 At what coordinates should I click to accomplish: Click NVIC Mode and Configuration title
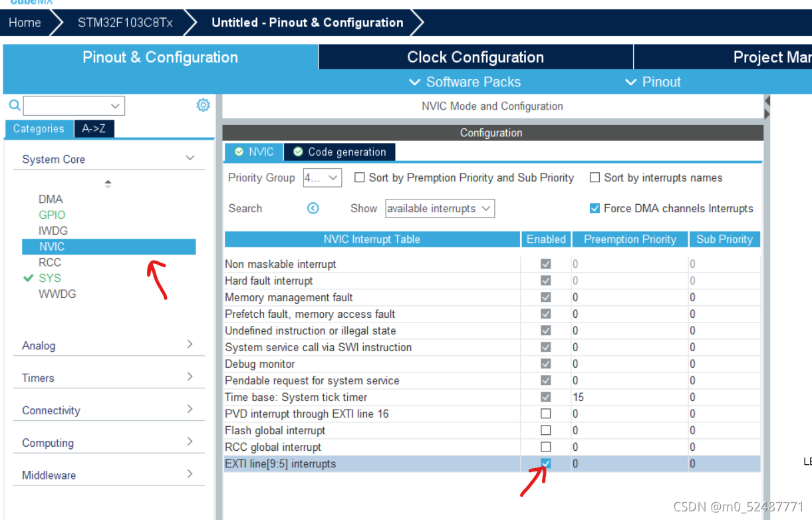[x=492, y=106]
